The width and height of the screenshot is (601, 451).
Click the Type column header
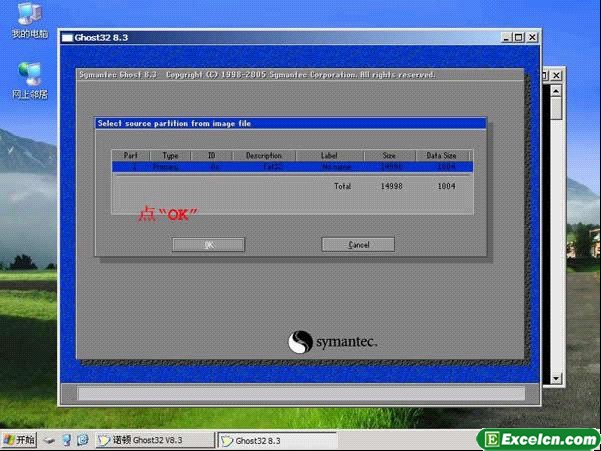(170, 156)
